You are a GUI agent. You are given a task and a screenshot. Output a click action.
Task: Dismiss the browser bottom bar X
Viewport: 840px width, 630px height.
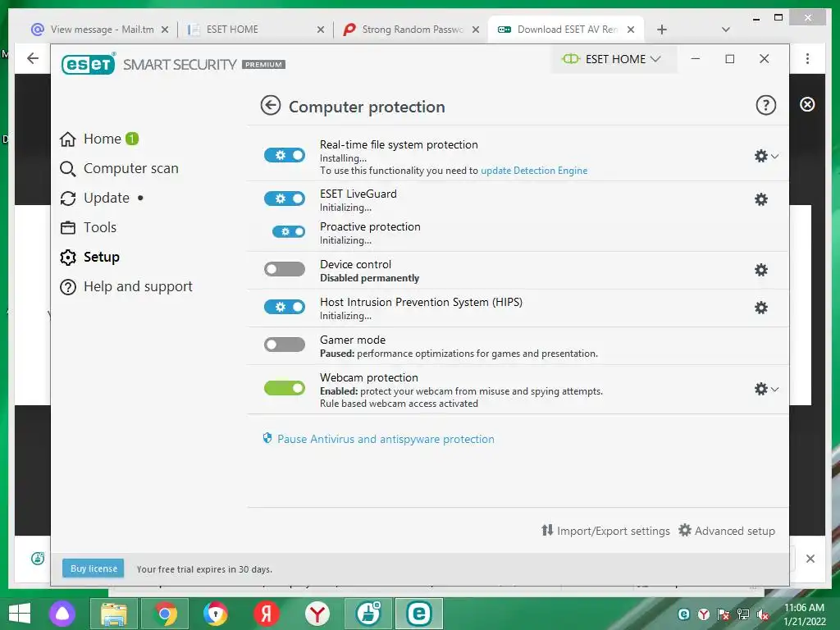810,558
